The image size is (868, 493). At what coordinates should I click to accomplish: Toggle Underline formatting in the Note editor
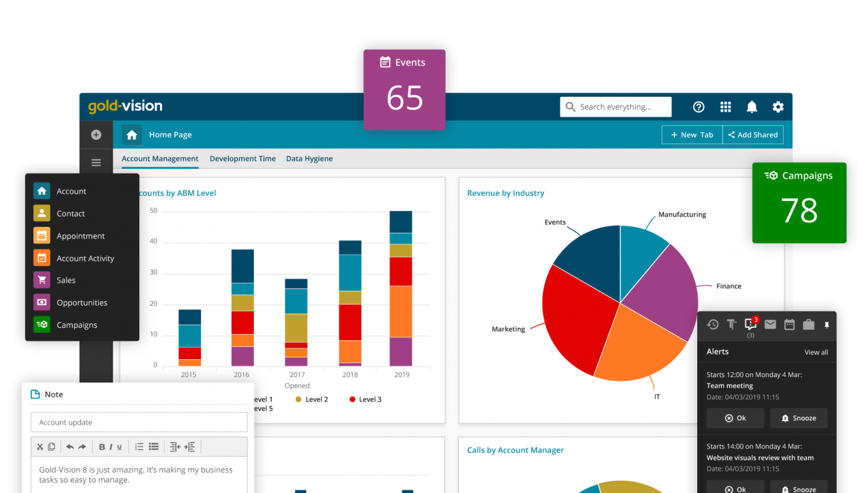coord(120,447)
